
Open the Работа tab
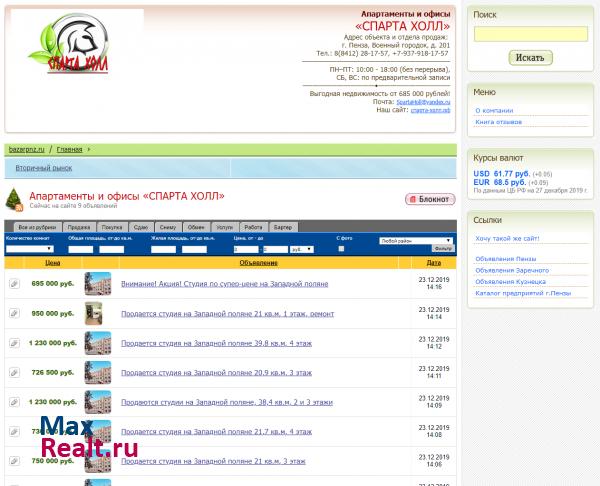point(253,227)
